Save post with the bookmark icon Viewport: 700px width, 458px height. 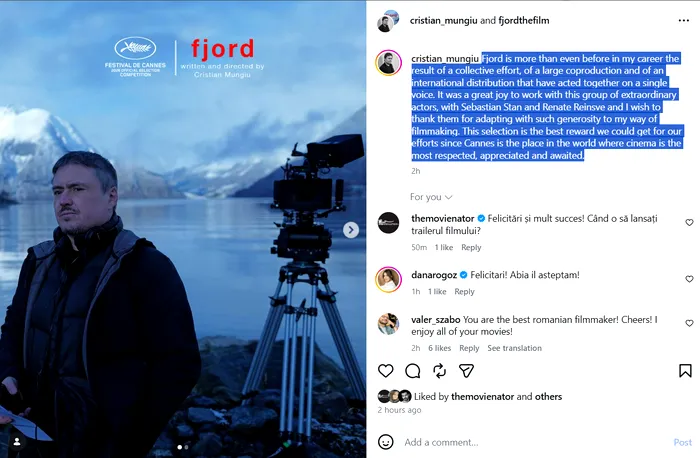pyautogui.click(x=685, y=371)
